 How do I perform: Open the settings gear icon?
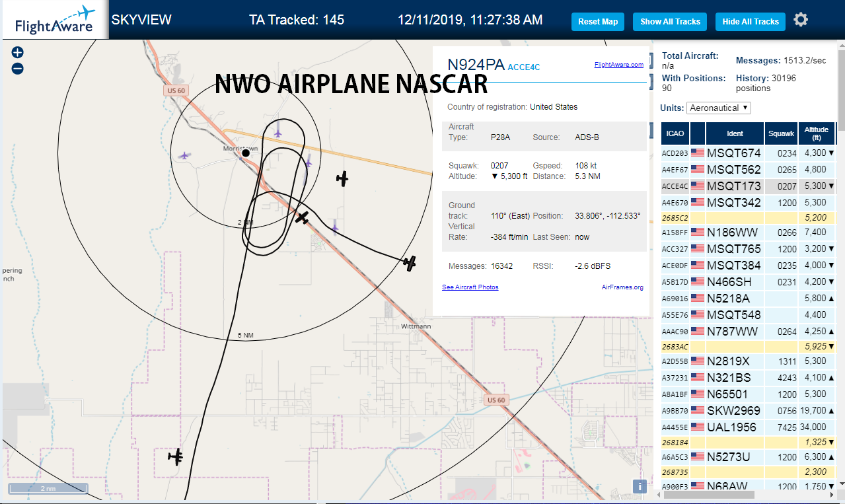[801, 20]
